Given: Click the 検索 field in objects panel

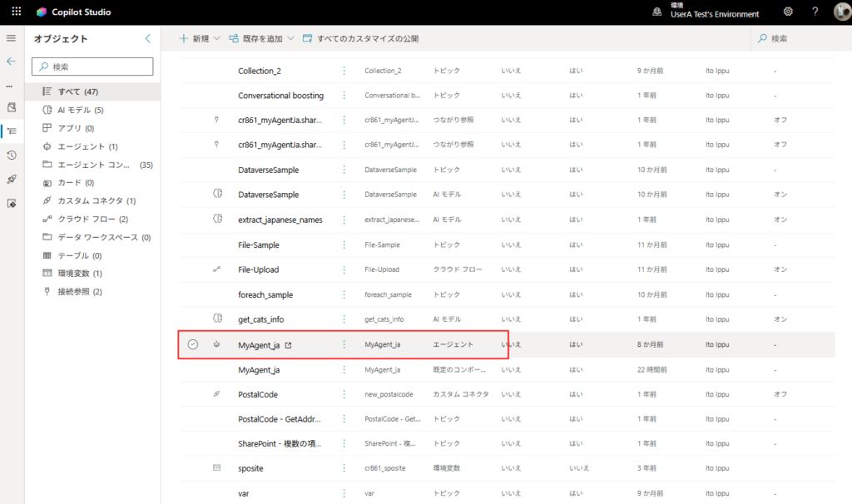Looking at the screenshot, I should (x=92, y=67).
